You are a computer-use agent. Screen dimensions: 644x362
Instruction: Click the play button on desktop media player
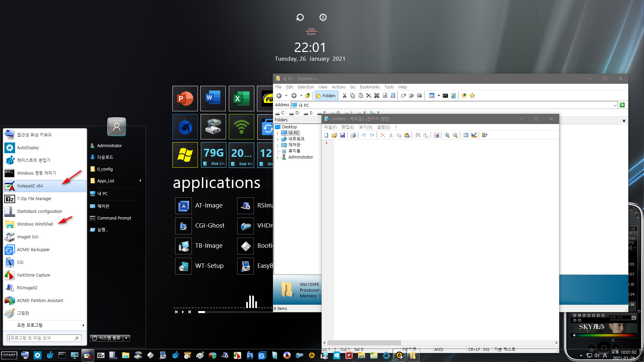point(183,312)
